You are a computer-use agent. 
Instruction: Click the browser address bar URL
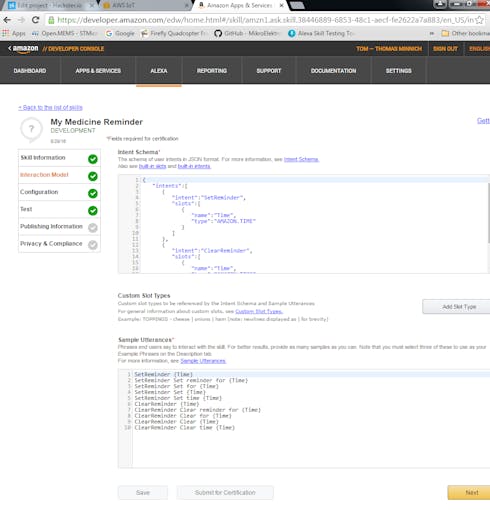pos(265,20)
